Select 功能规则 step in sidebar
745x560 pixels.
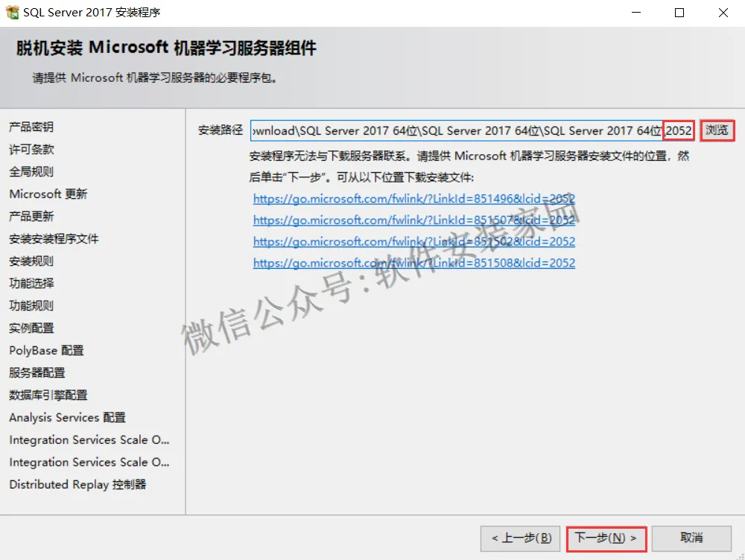pyautogui.click(x=31, y=305)
